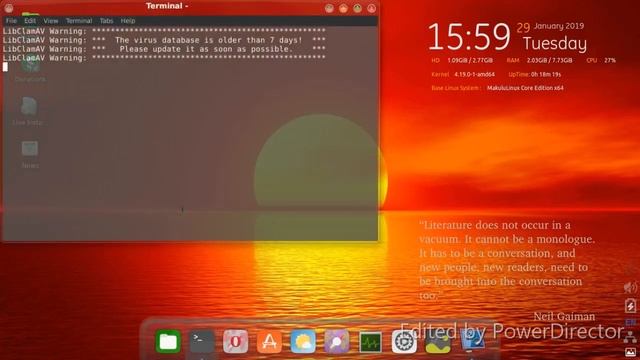Click 'MakuluLinux Core Edition x64' text
640x360 pixels.
tap(525, 88)
